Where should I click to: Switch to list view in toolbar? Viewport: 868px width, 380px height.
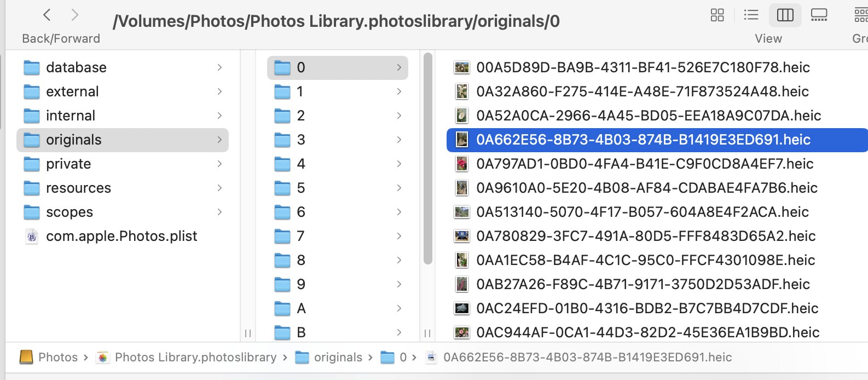751,15
